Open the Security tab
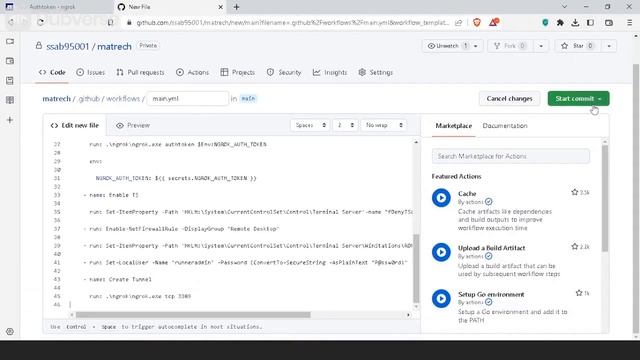The height and width of the screenshot is (360, 640). tap(284, 72)
